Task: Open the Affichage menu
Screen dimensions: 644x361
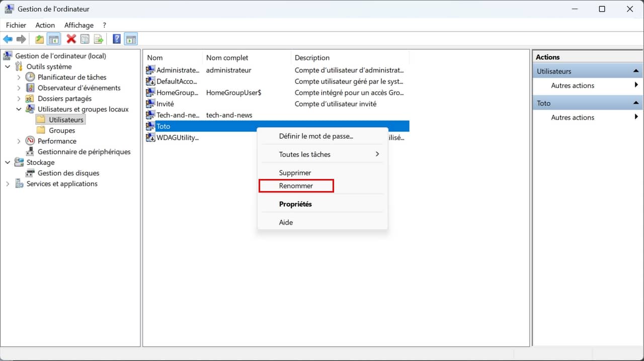Action: click(79, 25)
